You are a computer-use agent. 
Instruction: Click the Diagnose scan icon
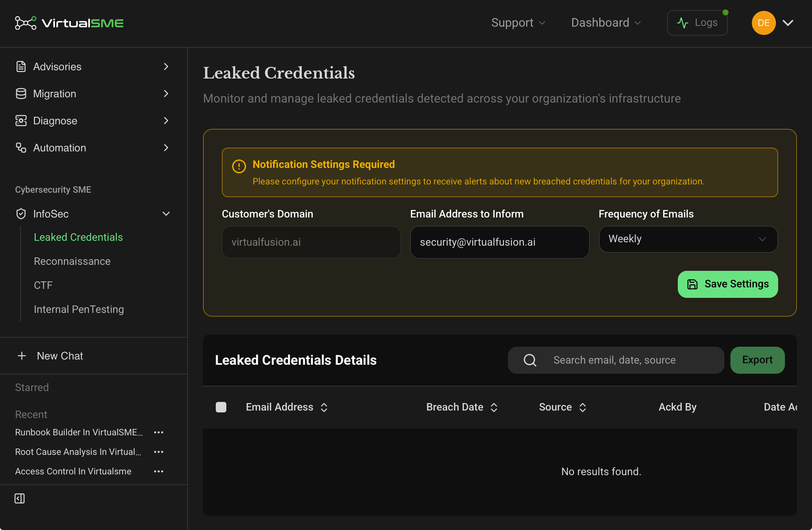tap(21, 121)
